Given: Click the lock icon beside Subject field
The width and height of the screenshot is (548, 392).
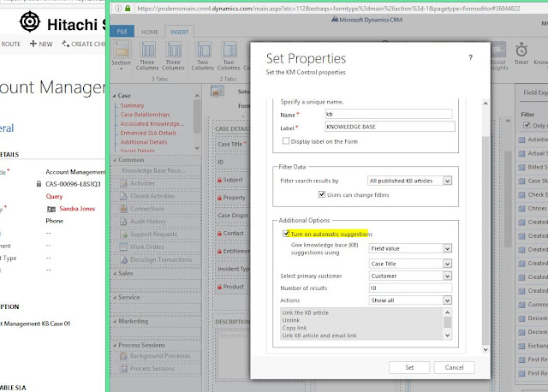Looking at the screenshot, I should tap(219, 180).
